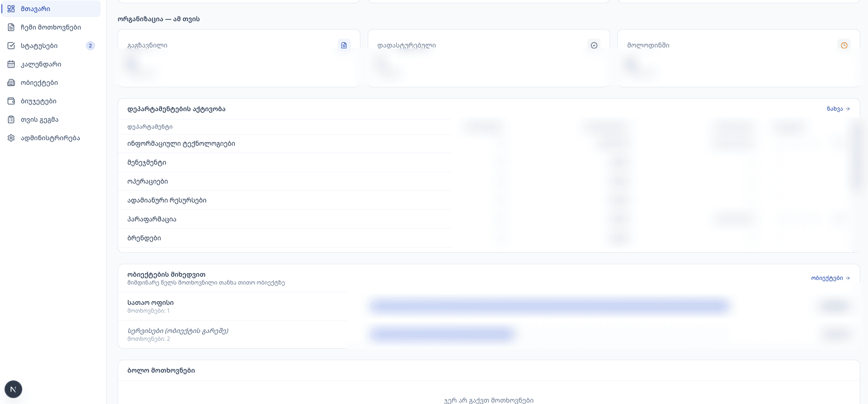868x404 pixels.
Task: Open the სტატუსები section
Action: pos(51,46)
